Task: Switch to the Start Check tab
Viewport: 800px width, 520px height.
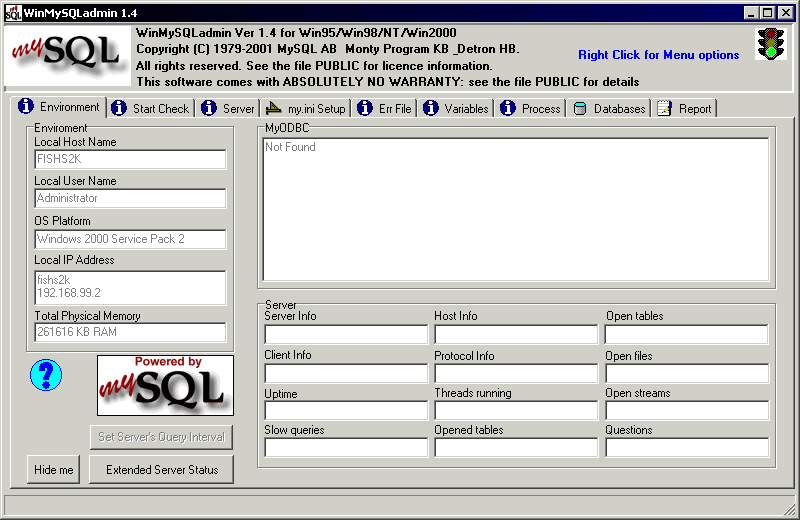Action: (151, 108)
